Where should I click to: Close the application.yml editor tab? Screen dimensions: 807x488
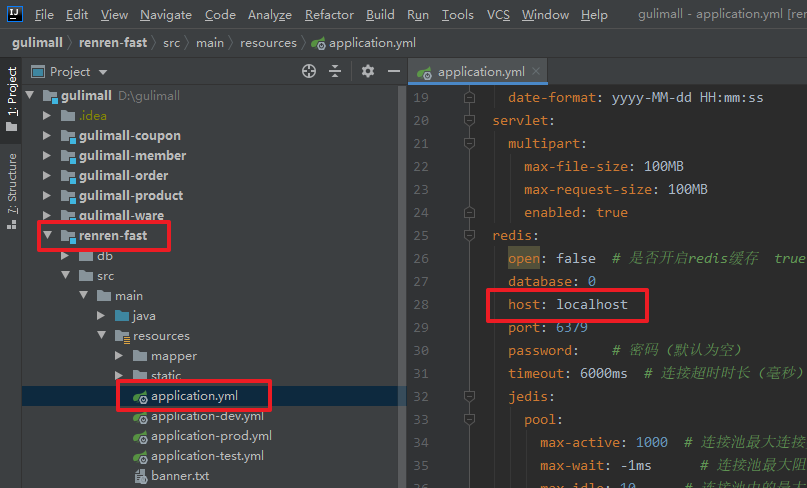[536, 71]
